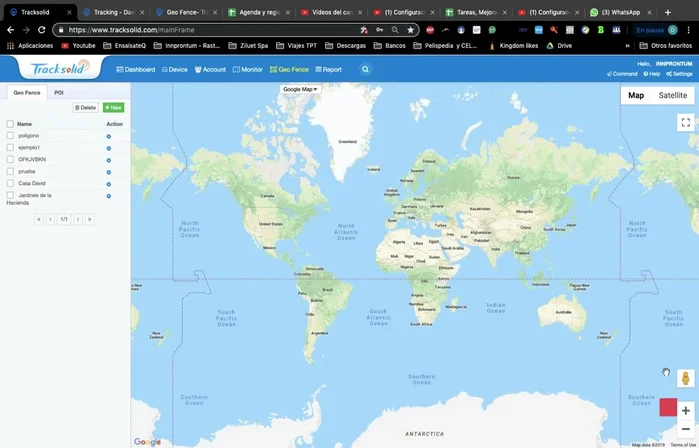Zoom out on the map
699x448 pixels.
pyautogui.click(x=686, y=429)
